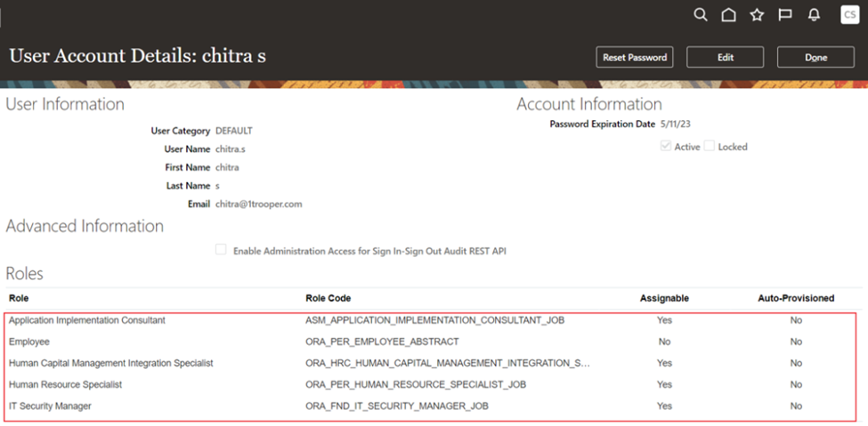Select the IT Security Manager role row
The height and width of the screenshot is (426, 868).
[x=50, y=406]
